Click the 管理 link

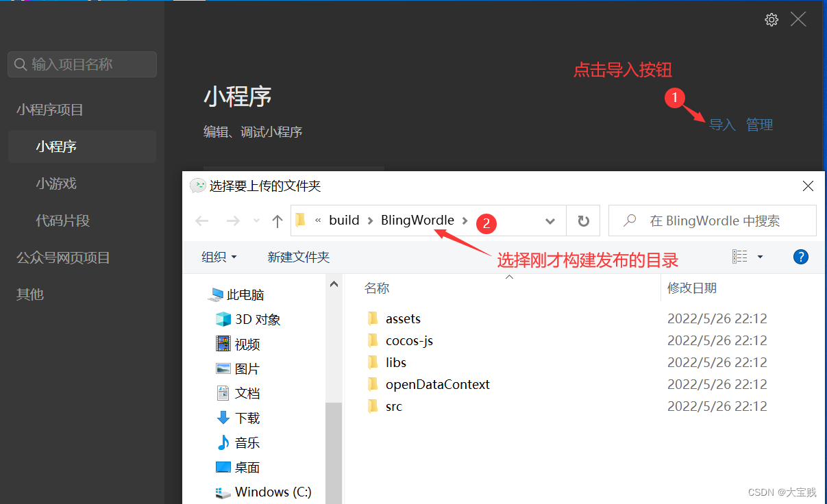(759, 125)
